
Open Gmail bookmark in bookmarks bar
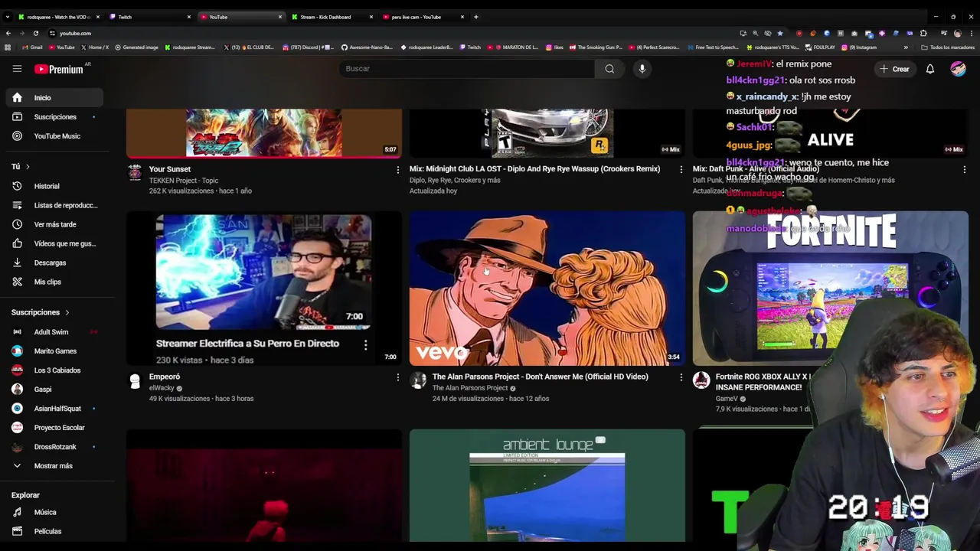tap(32, 47)
